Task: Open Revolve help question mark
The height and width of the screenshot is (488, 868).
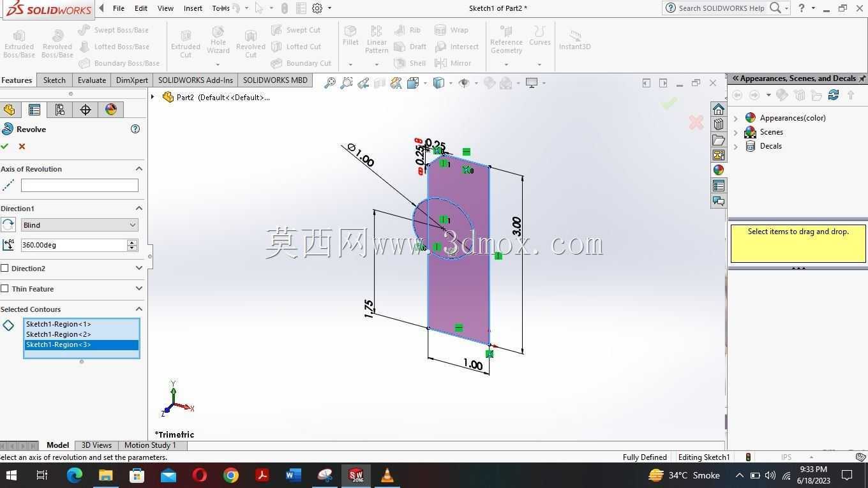Action: click(x=135, y=129)
